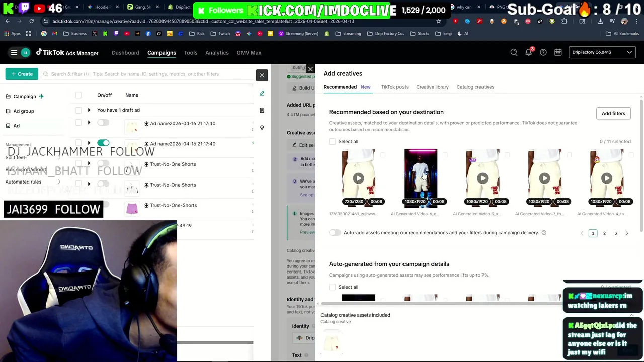The image size is (644, 362).
Task: Click the Add filters button
Action: [613, 113]
